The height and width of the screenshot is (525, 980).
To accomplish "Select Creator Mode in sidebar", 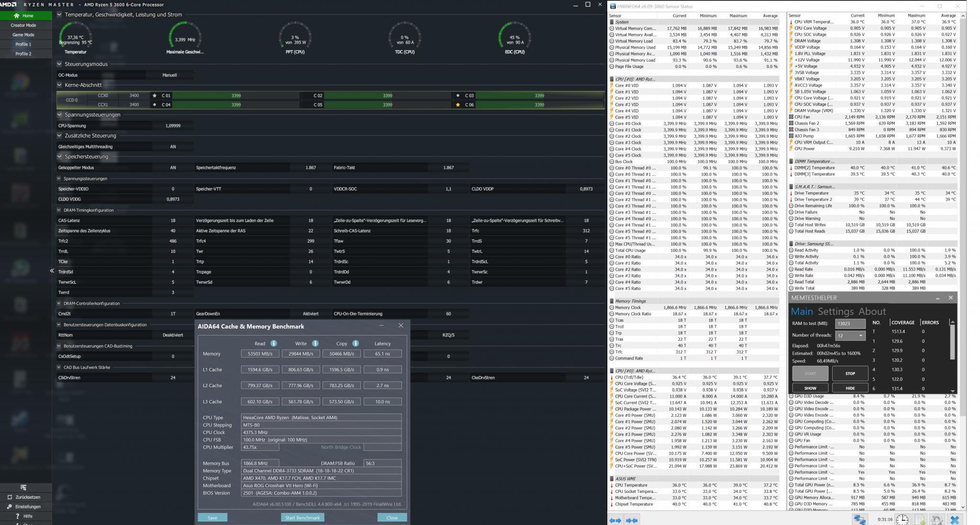I will [23, 25].
